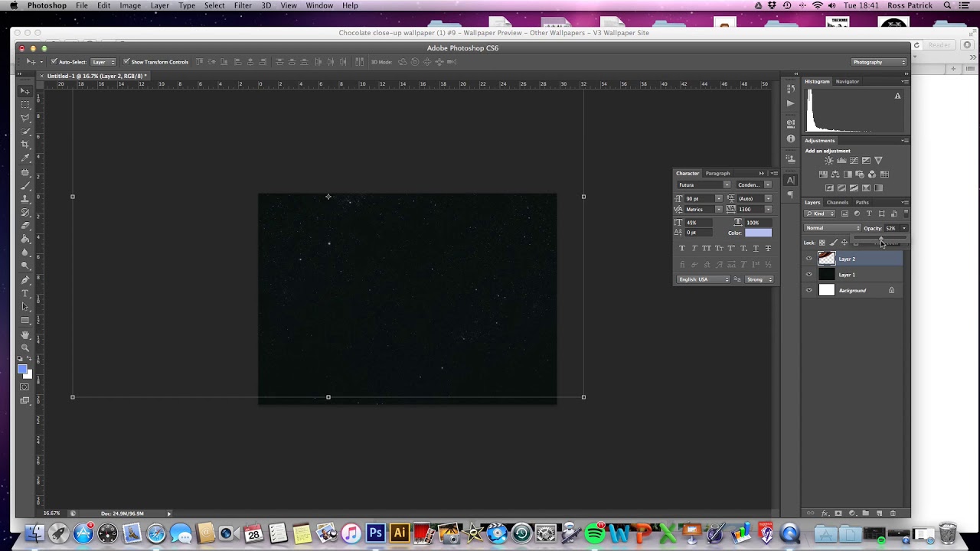Select the Paint Bucket tool

(x=25, y=239)
